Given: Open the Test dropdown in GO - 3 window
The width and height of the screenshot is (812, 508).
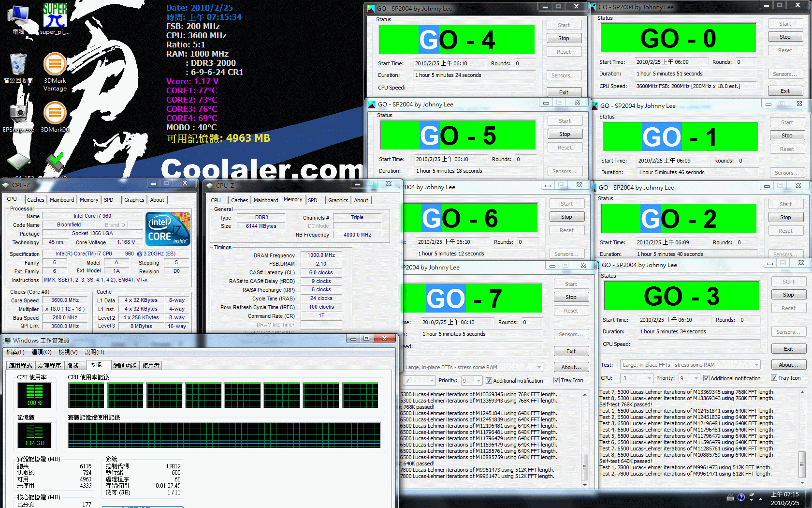Looking at the screenshot, I should pyautogui.click(x=690, y=365).
